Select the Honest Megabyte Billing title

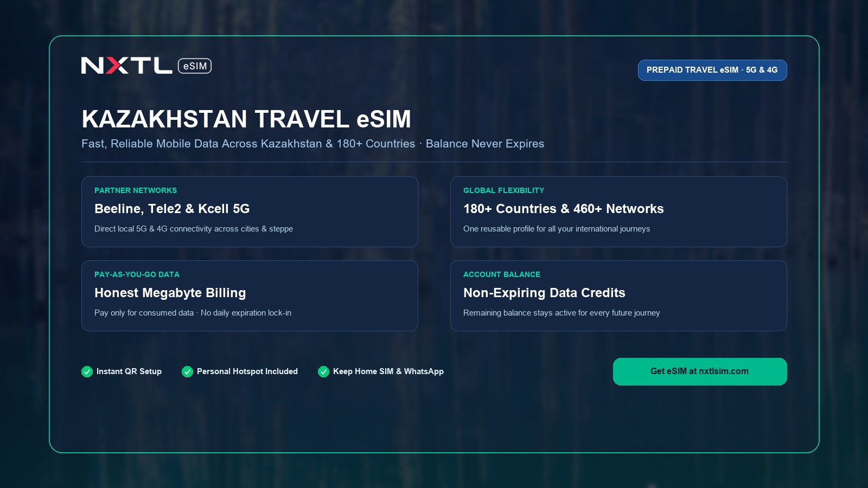pyautogui.click(x=170, y=293)
